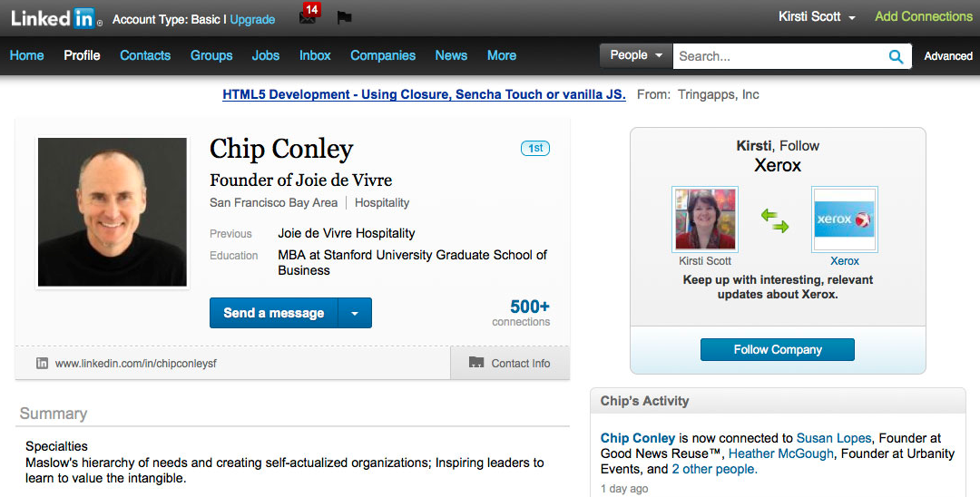Click Founder of Joie de Vivre headline
The image size is (980, 497).
click(x=300, y=180)
